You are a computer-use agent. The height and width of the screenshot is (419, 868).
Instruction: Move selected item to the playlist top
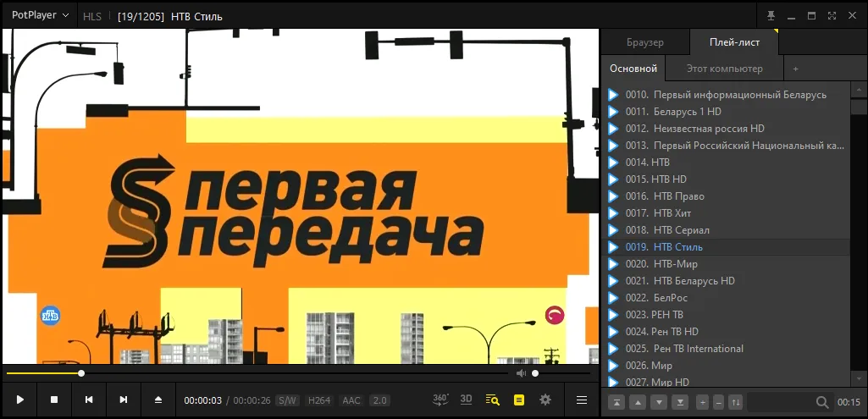point(616,402)
